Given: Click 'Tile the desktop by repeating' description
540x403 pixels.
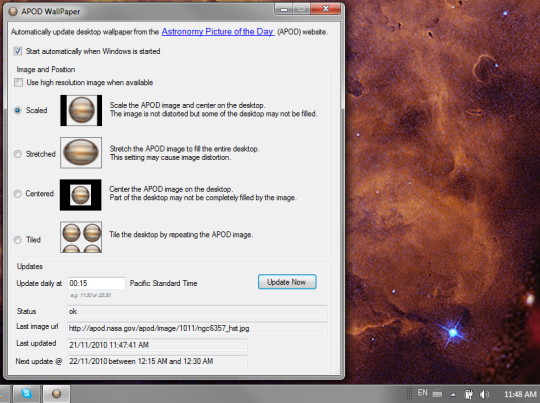Looking at the screenshot, I should 181,235.
